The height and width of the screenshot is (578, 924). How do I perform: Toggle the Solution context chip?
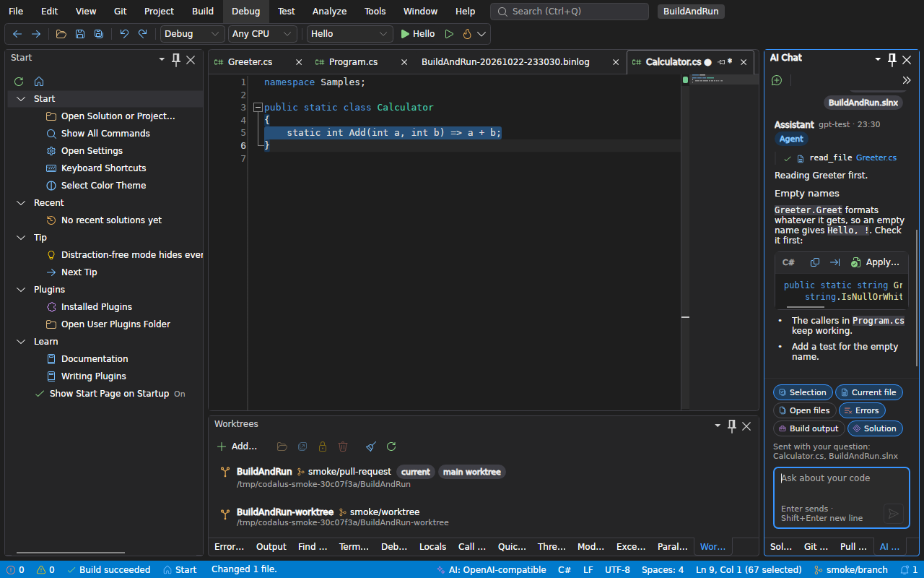(x=875, y=428)
